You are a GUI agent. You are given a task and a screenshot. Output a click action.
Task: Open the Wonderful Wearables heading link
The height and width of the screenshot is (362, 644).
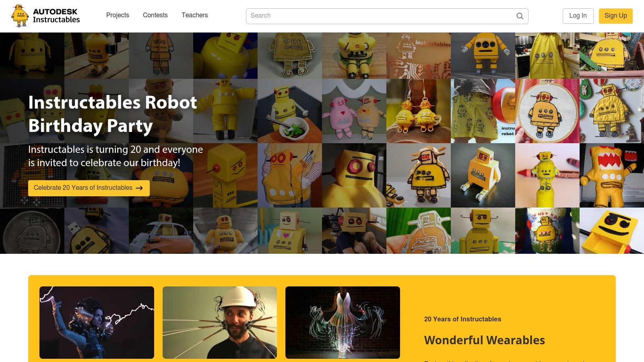(484, 340)
